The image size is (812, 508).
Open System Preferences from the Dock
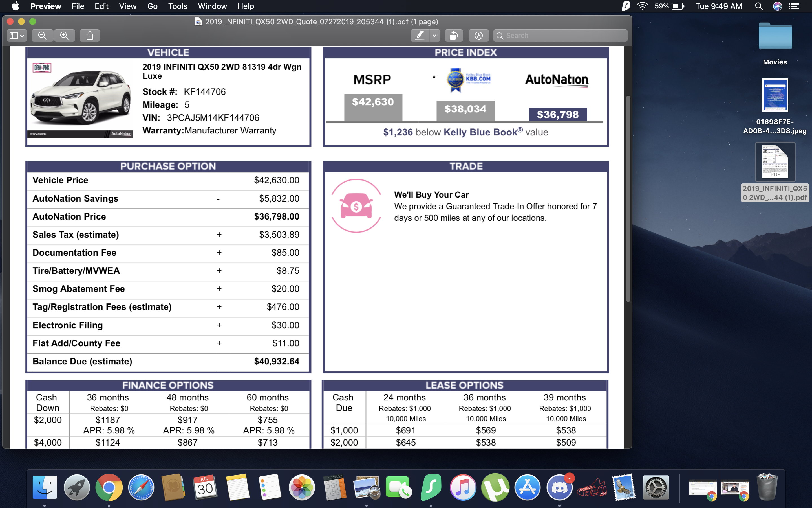point(656,487)
